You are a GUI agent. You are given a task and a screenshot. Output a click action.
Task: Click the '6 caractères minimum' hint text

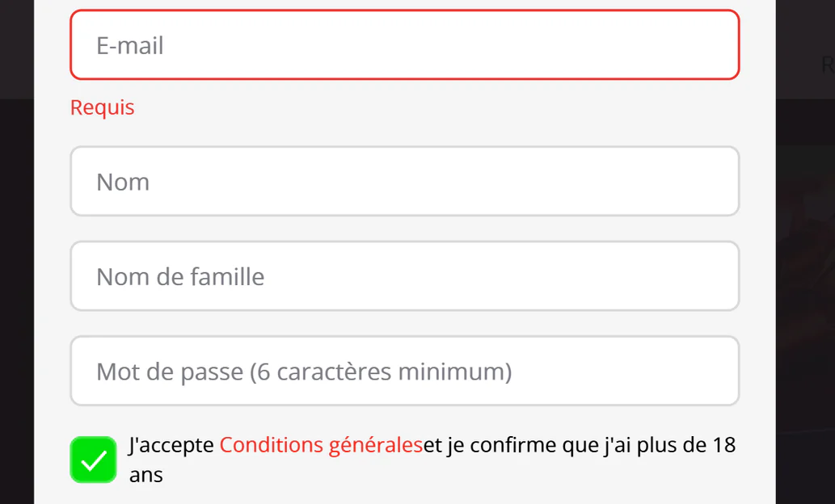[381, 372]
